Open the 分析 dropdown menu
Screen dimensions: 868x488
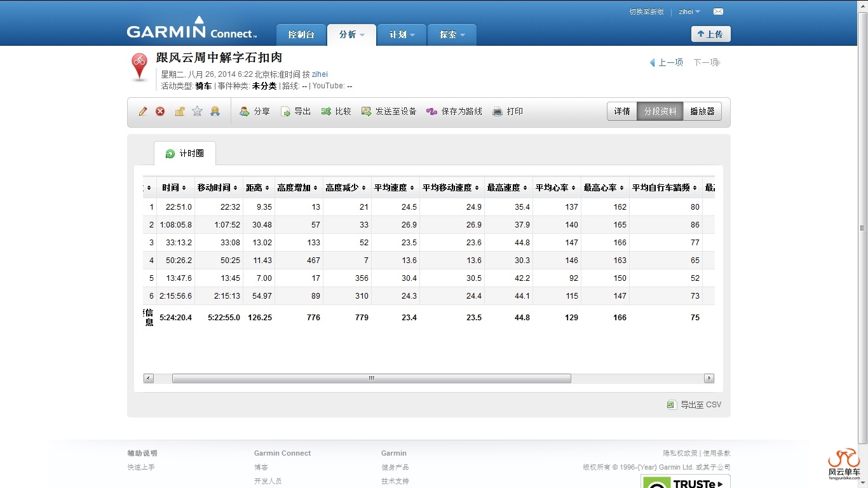(x=351, y=34)
